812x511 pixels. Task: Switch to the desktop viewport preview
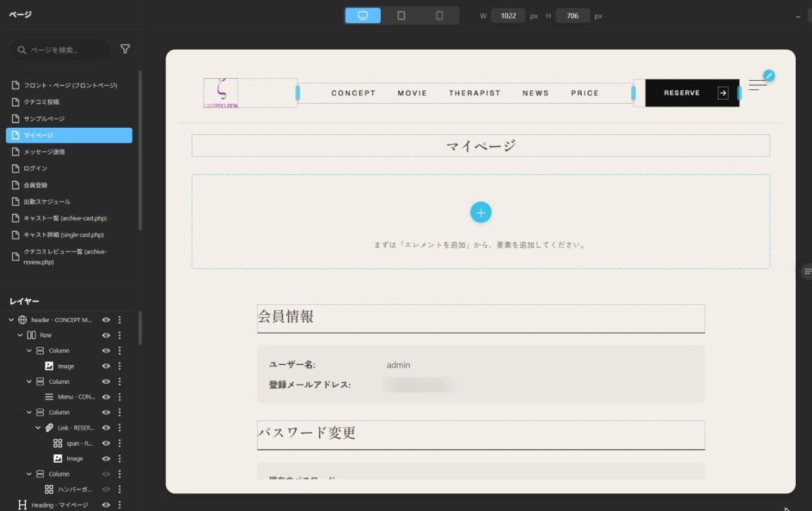363,16
